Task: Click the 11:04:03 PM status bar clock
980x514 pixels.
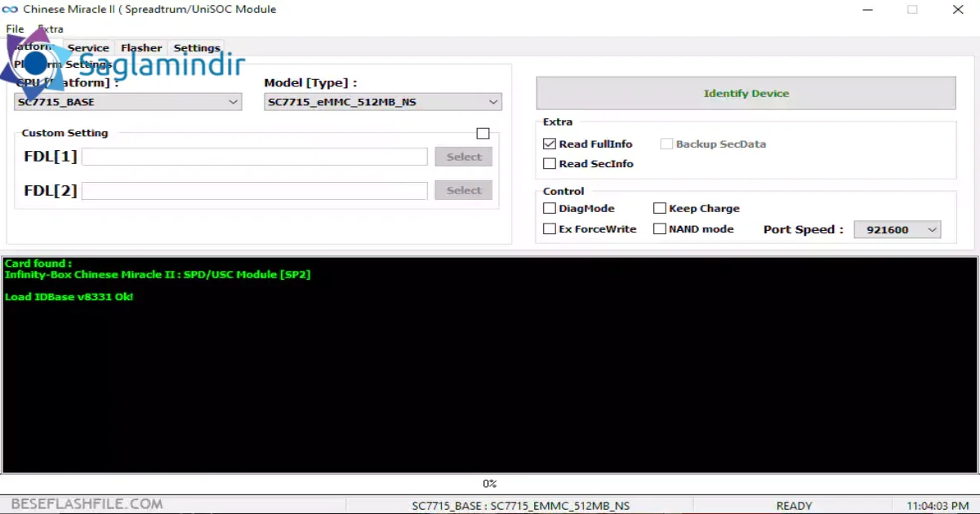Action: click(x=938, y=506)
